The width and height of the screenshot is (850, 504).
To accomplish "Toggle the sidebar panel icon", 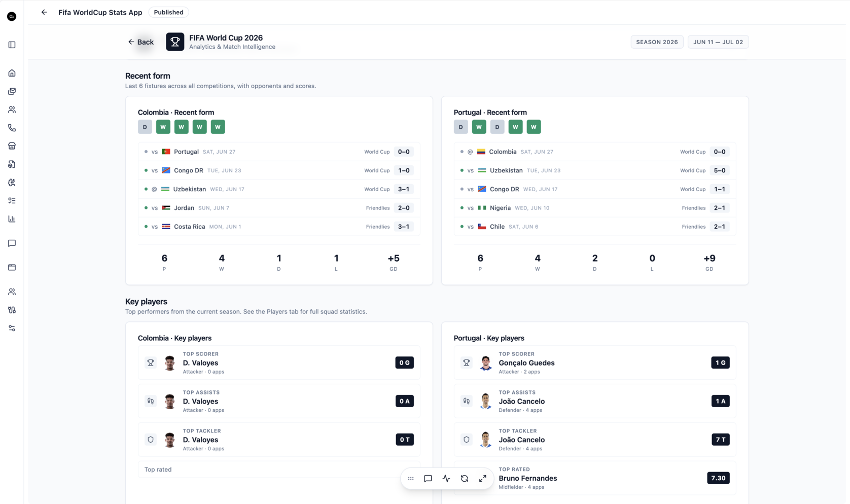I will [x=12, y=45].
